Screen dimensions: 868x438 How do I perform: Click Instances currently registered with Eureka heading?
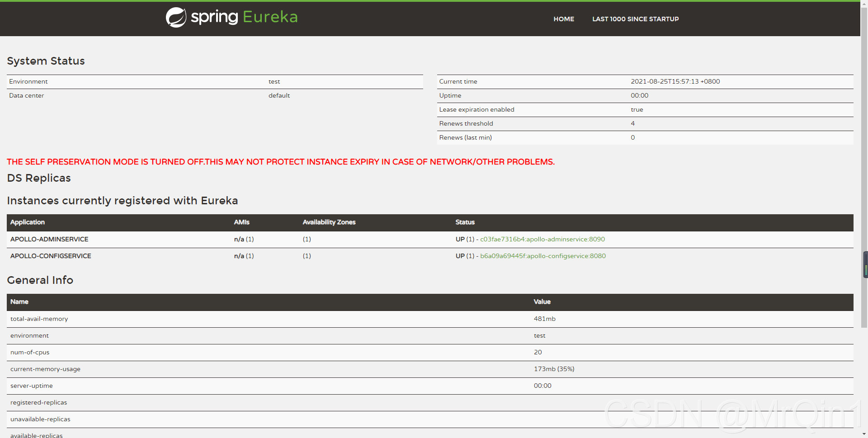[122, 201]
